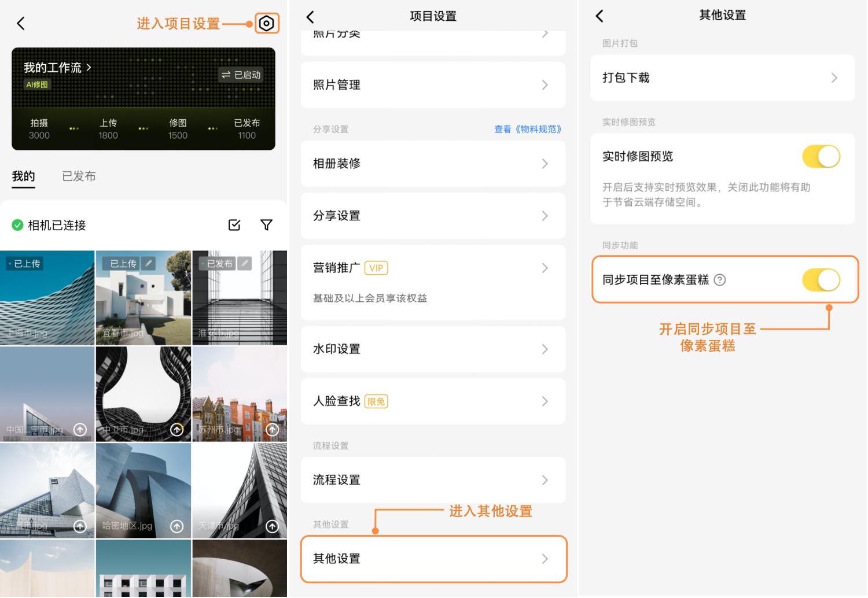This screenshot has height=598, width=868.
Task: Open 打包下载 option
Action: click(722, 78)
